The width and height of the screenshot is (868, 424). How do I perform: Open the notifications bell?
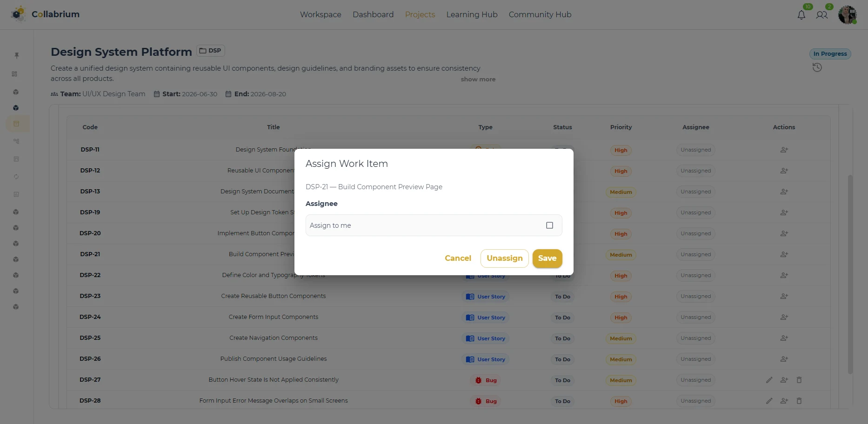point(801,15)
